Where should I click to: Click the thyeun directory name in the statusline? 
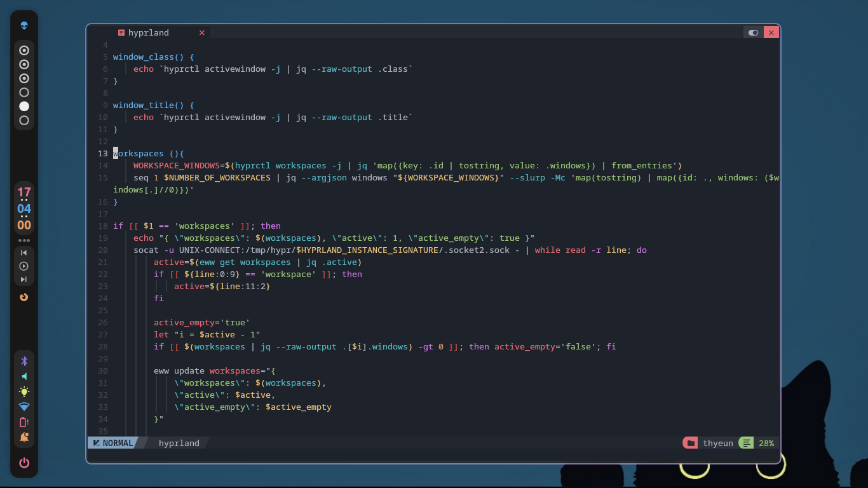[718, 443]
